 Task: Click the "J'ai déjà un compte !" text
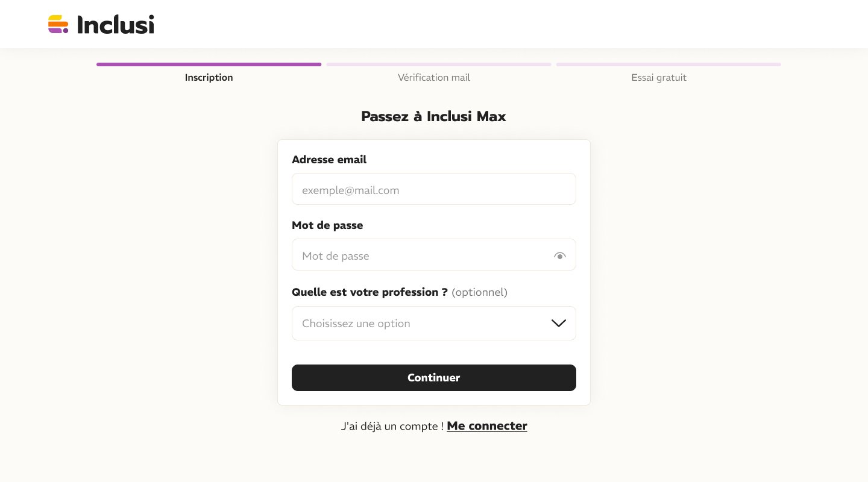click(x=392, y=427)
